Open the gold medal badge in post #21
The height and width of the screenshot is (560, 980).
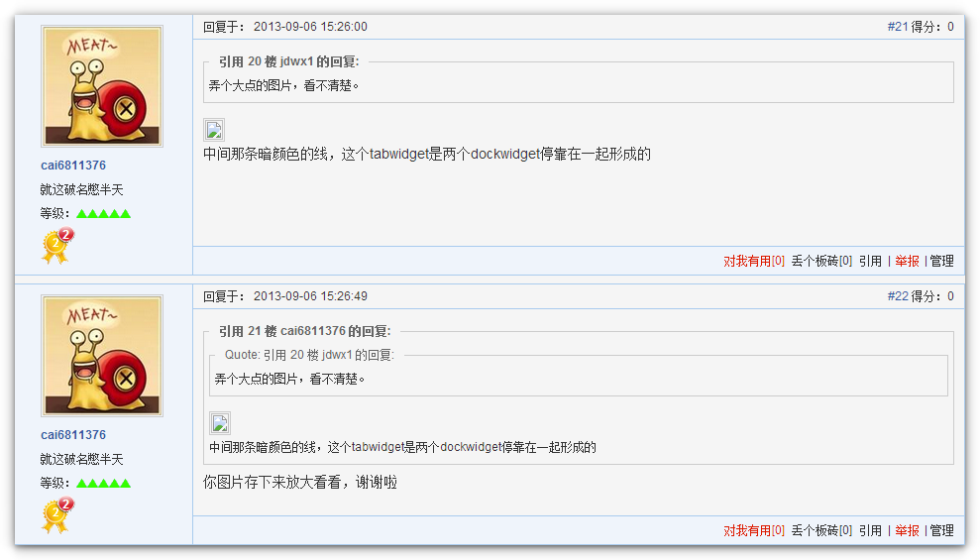click(x=56, y=246)
